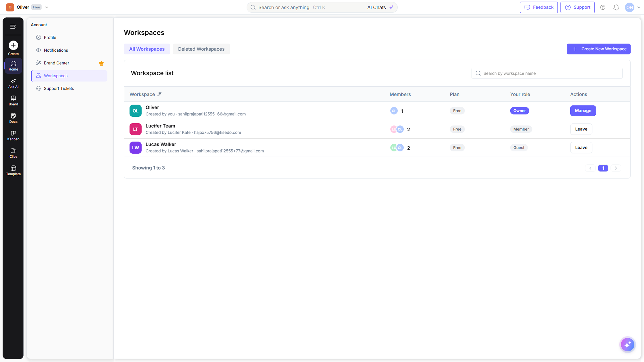
Task: Switch to the Deleted Workspaces tab
Action: [x=201, y=49]
